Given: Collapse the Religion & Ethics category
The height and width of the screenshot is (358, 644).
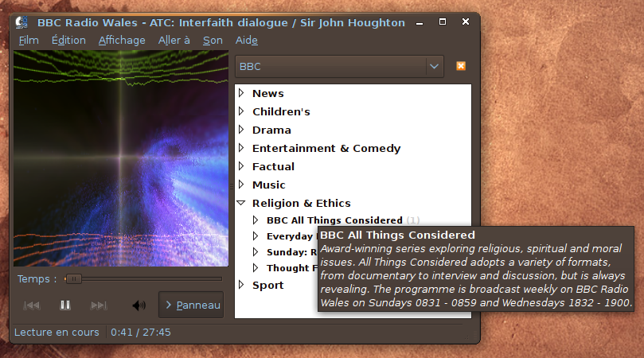Looking at the screenshot, I should [241, 203].
